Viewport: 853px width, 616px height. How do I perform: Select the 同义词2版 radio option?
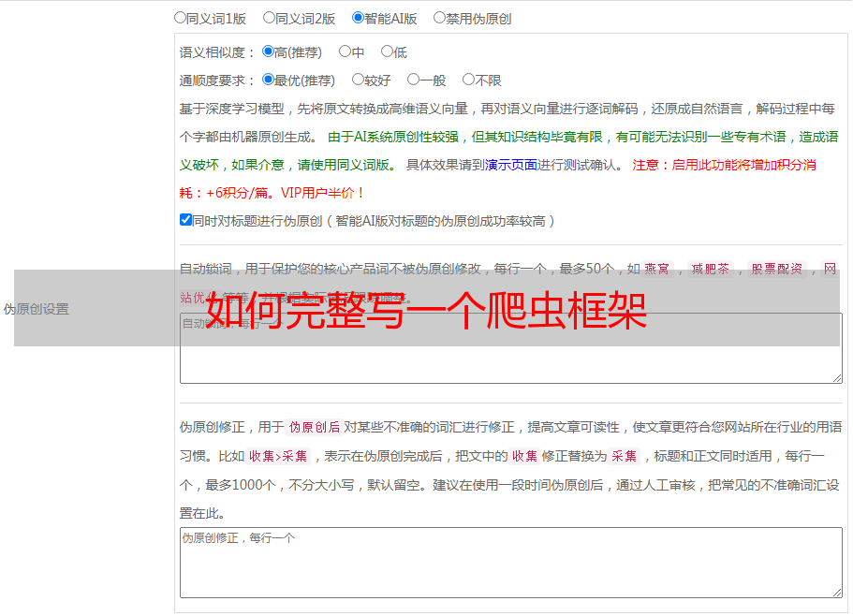269,18
